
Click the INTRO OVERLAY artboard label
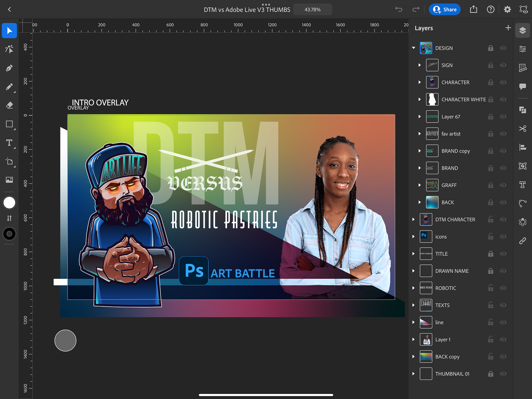pyautogui.click(x=100, y=103)
